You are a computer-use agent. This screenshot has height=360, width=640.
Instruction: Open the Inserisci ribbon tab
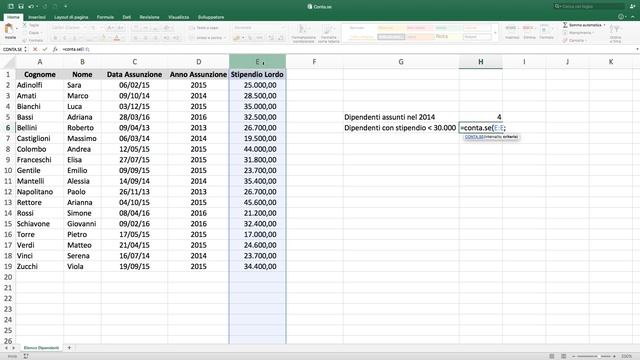point(37,17)
